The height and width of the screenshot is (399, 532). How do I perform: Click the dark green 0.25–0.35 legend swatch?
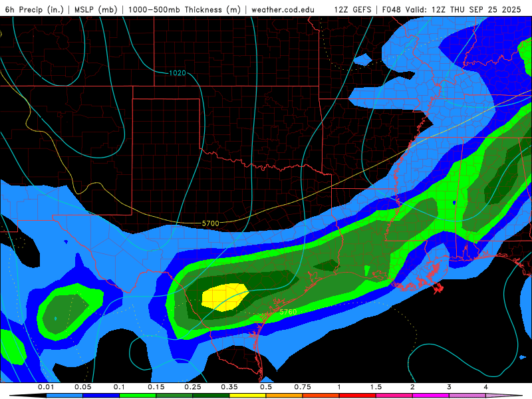pos(211,396)
